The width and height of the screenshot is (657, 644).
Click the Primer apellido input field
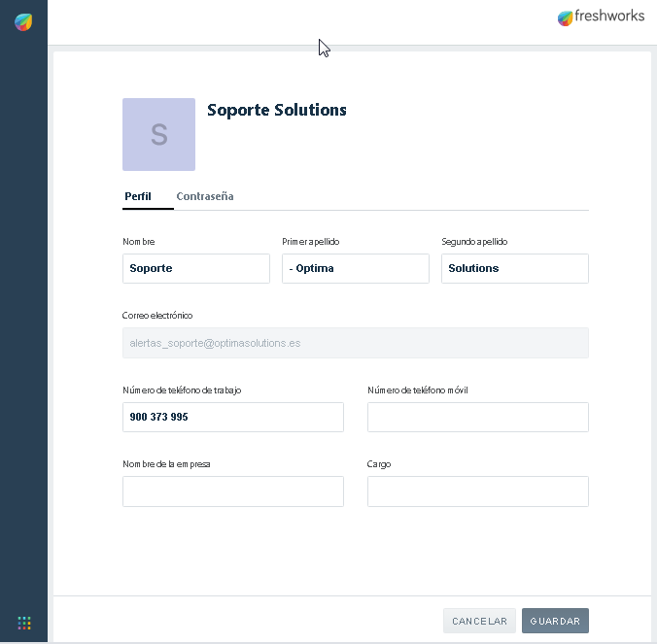pyautogui.click(x=355, y=269)
